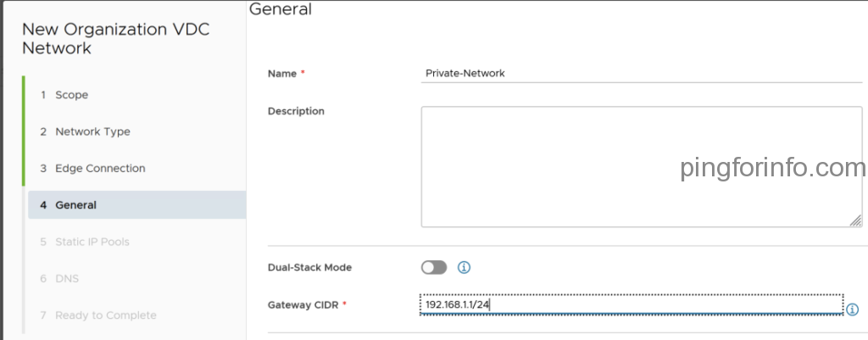Viewport: 868px width, 340px height.
Task: Click the Name field containing Private-Network
Action: pyautogui.click(x=641, y=74)
